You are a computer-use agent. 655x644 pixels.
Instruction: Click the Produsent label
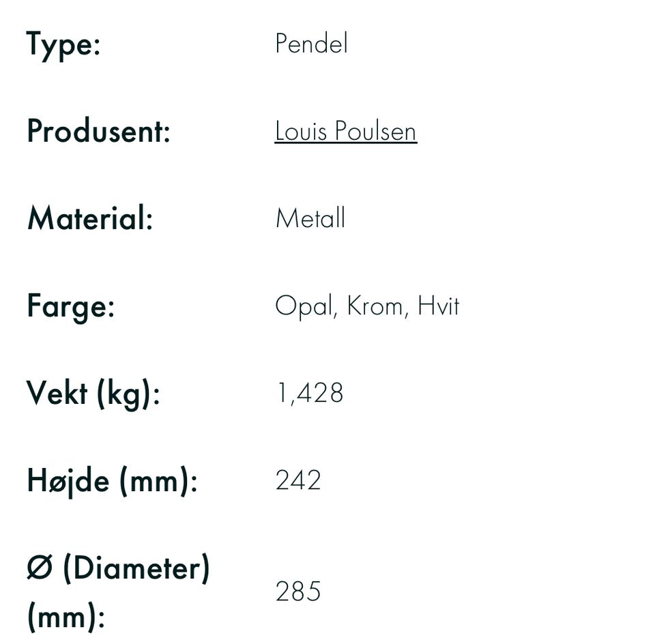pyautogui.click(x=98, y=131)
